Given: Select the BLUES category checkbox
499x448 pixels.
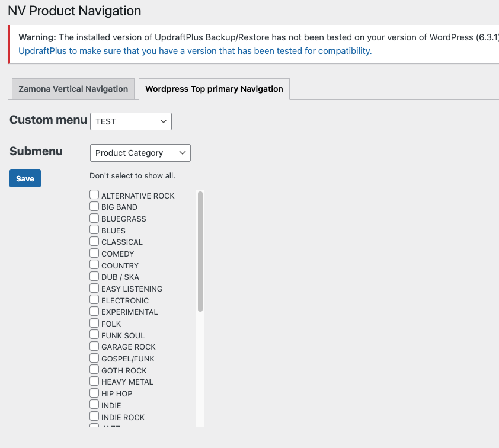Looking at the screenshot, I should pos(94,230).
